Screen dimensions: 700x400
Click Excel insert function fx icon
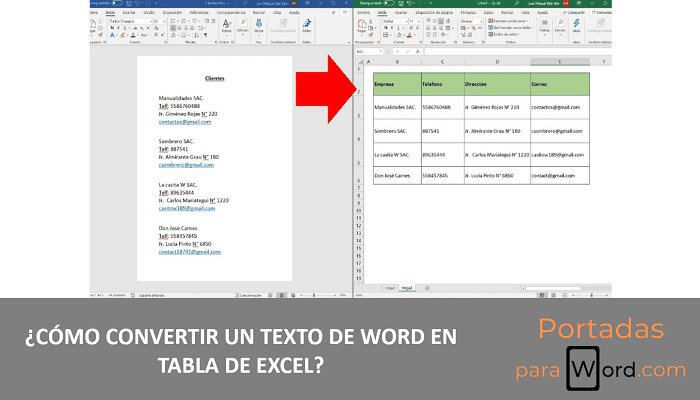tap(418, 52)
